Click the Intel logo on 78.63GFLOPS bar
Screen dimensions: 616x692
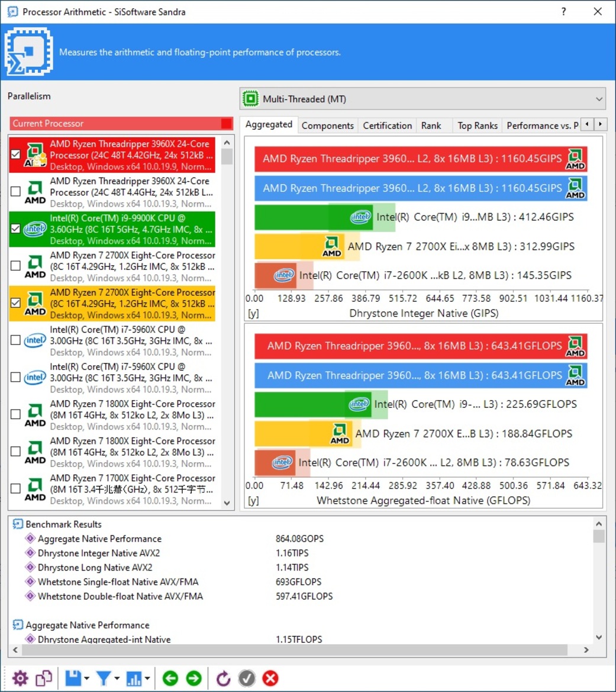coord(282,462)
